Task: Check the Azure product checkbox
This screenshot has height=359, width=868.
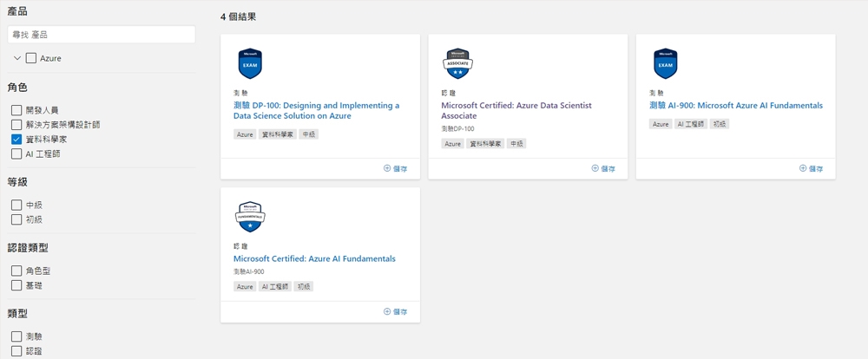Action: (x=31, y=58)
